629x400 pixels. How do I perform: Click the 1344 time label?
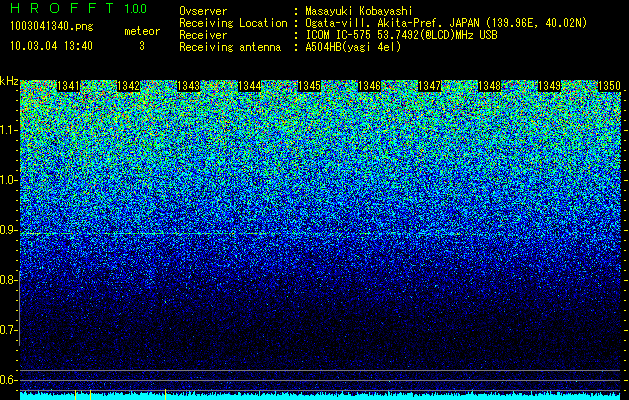pos(250,86)
